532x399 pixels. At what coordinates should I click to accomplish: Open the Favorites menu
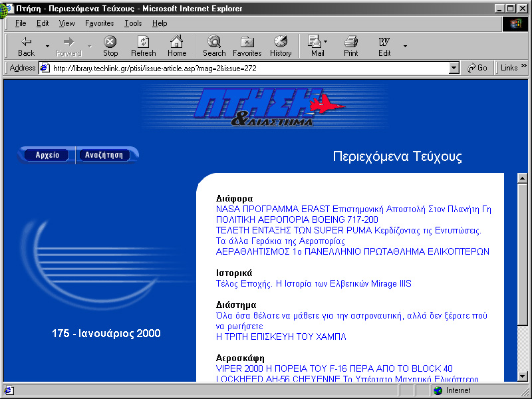click(99, 23)
